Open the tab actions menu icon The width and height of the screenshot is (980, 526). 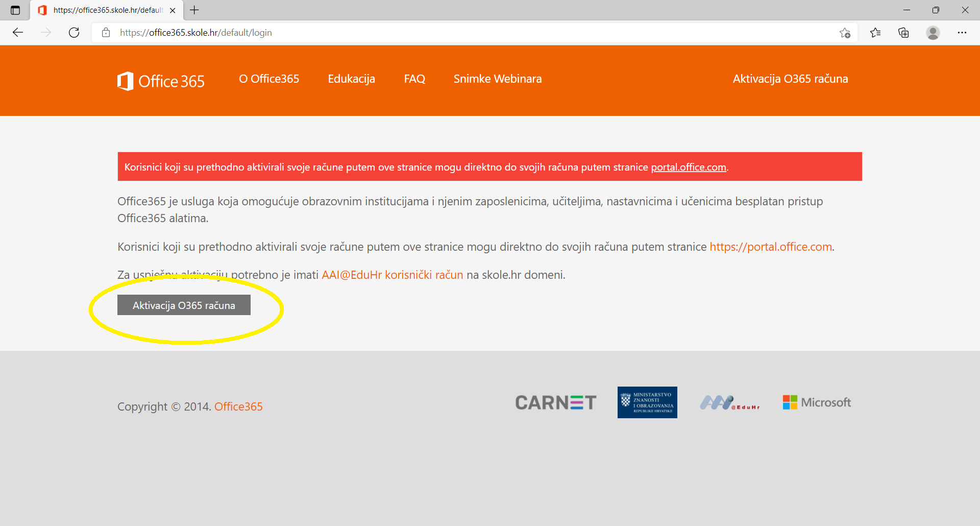[15, 10]
